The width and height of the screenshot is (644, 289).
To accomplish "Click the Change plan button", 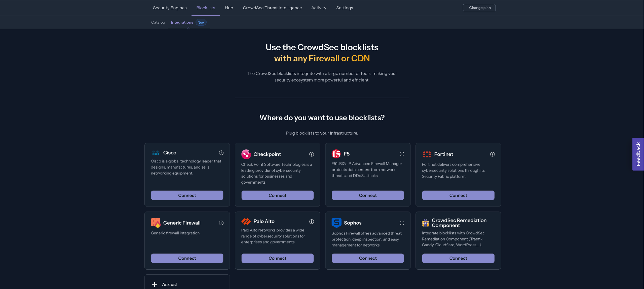I will pyautogui.click(x=478, y=7).
